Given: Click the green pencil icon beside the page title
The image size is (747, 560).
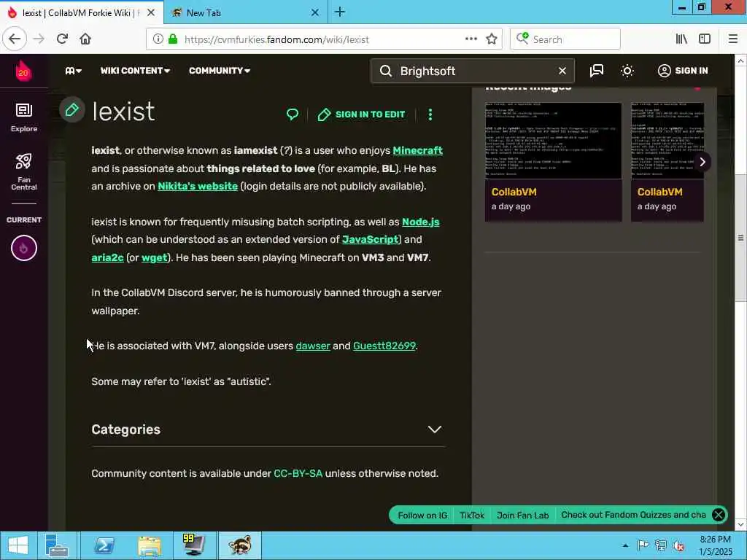Looking at the screenshot, I should (72, 110).
